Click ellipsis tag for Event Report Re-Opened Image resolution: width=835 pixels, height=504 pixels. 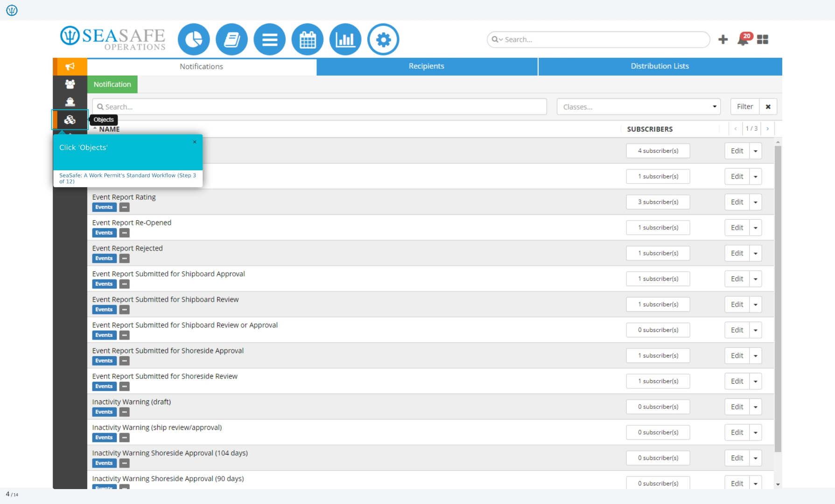(x=125, y=233)
